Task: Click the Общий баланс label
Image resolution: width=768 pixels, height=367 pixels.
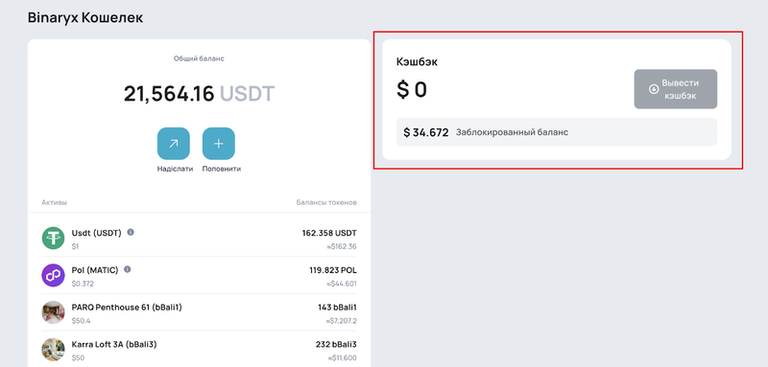Action: coord(199,58)
